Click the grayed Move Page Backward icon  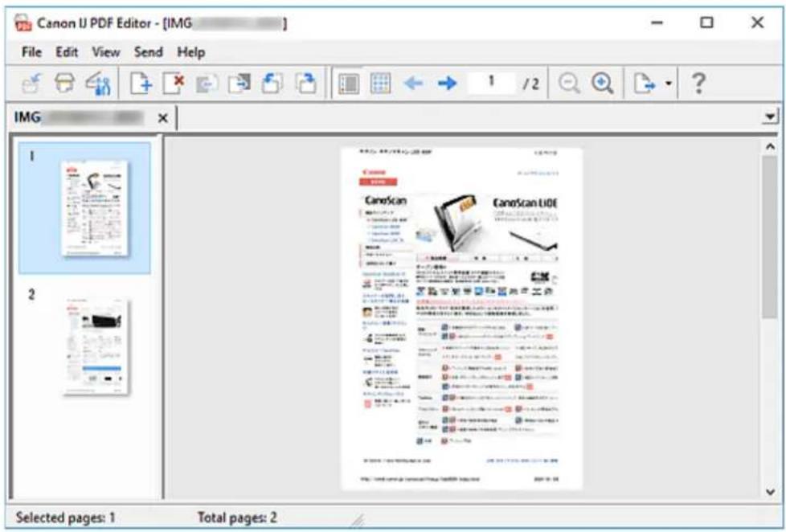pos(206,84)
